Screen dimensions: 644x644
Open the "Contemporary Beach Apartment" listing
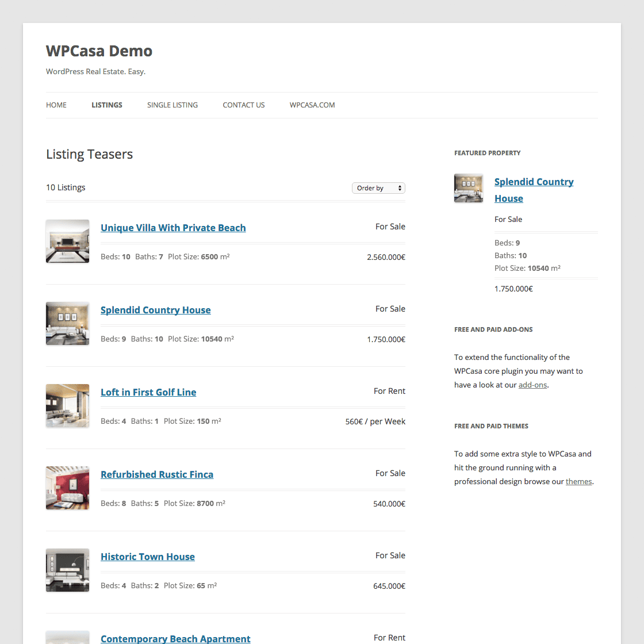click(175, 639)
